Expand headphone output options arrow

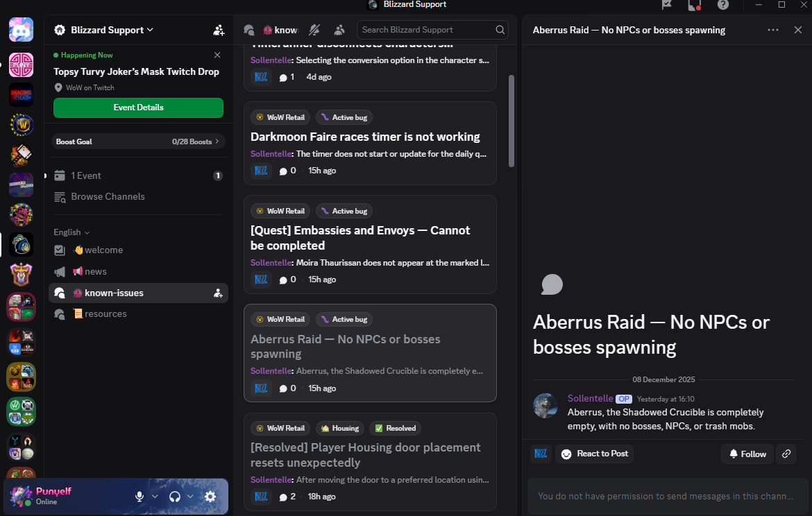tap(190, 497)
